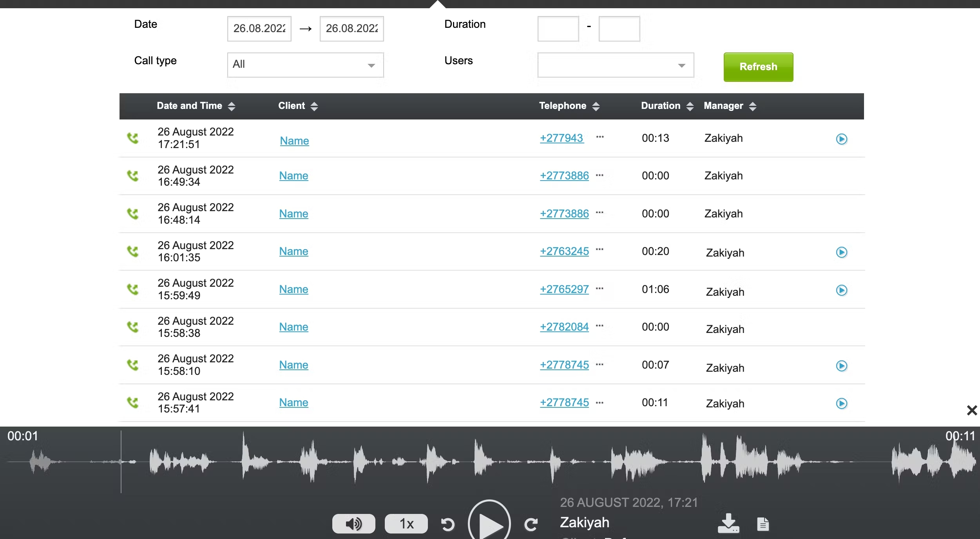Change playback speed from 1x
Screen dimensions: 980x539
pos(406,524)
